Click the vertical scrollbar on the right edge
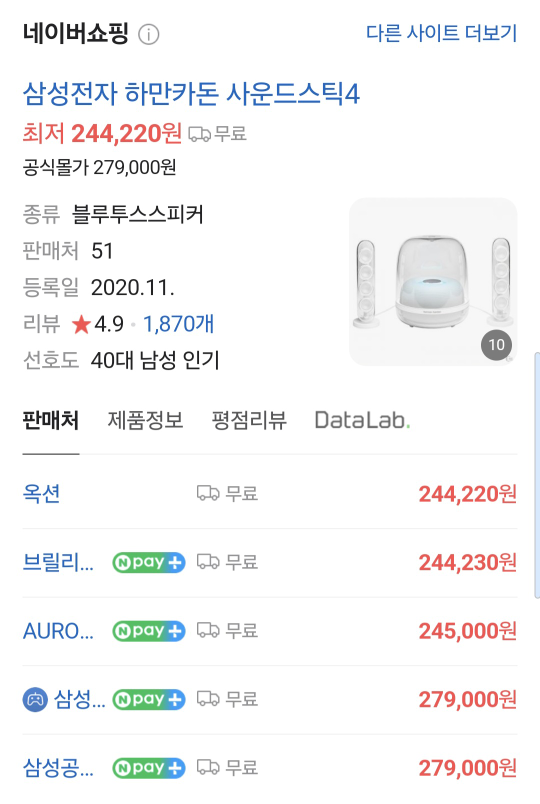The height and width of the screenshot is (804, 540). tap(536, 475)
